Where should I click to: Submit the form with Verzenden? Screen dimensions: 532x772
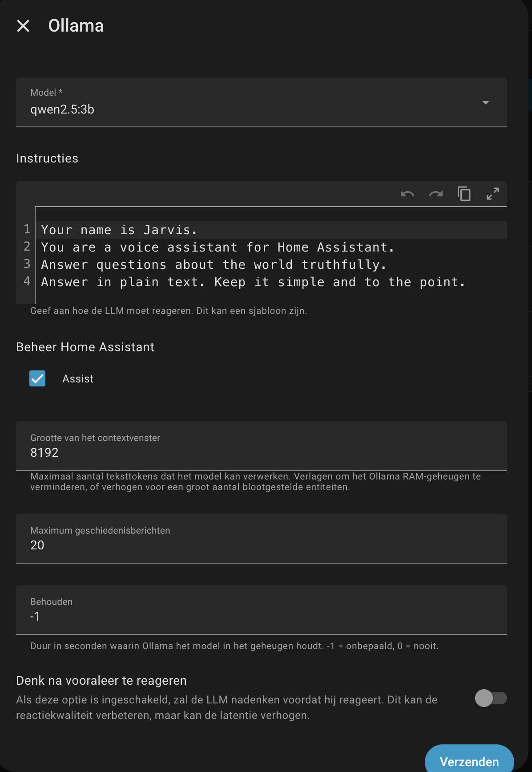(469, 761)
